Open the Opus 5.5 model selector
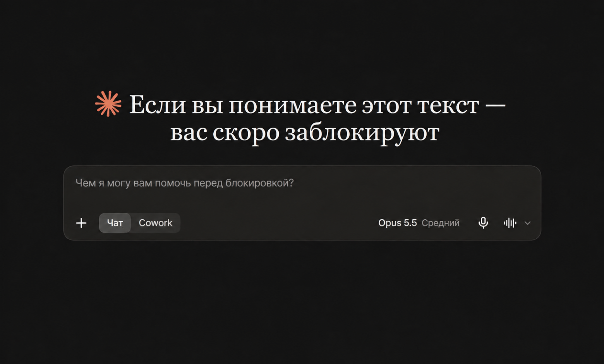The height and width of the screenshot is (364, 604). [x=419, y=223]
